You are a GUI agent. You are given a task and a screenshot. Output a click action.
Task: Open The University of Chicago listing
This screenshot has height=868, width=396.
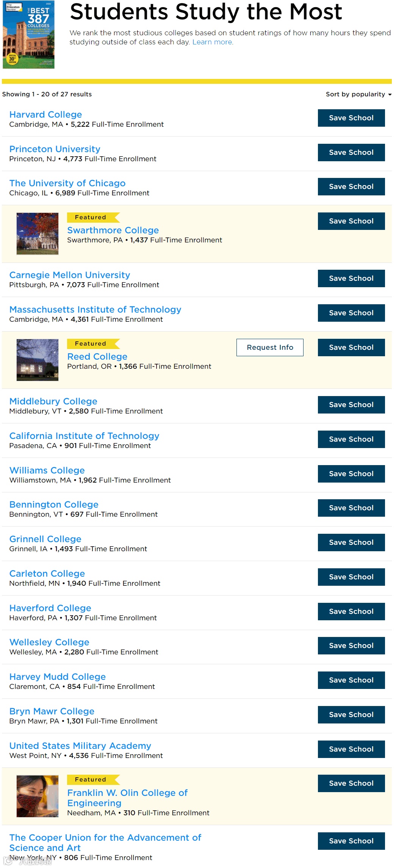pos(67,183)
